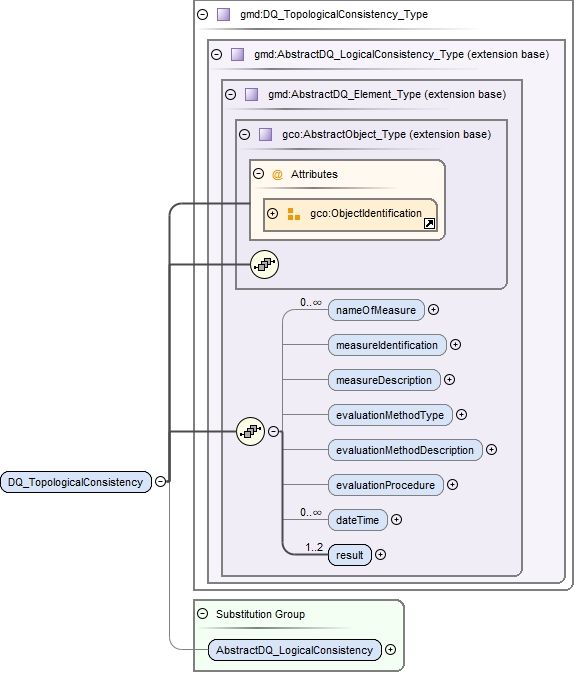Collapse gmd:AbstractDQ_Element_Type extension base
The image size is (575, 673).
(x=230, y=94)
